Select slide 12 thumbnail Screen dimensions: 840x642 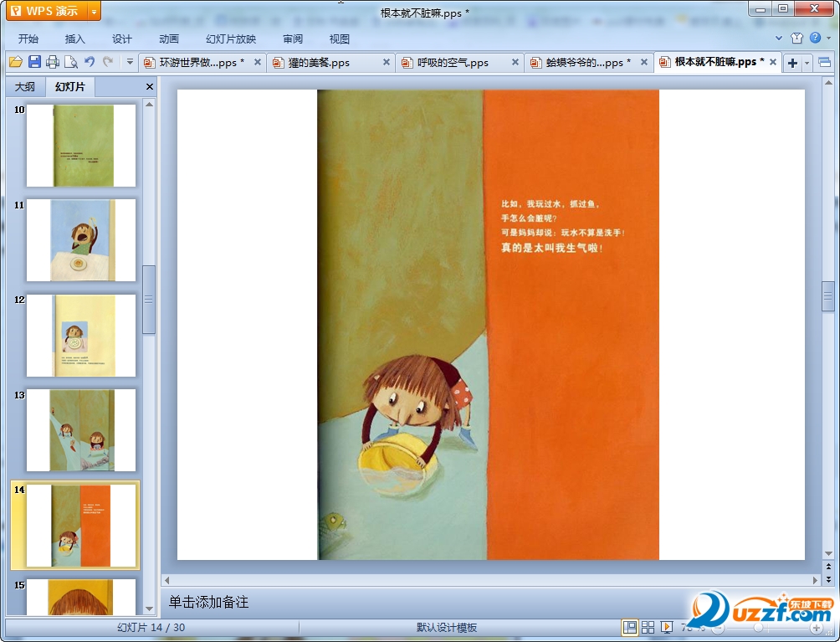[81, 335]
